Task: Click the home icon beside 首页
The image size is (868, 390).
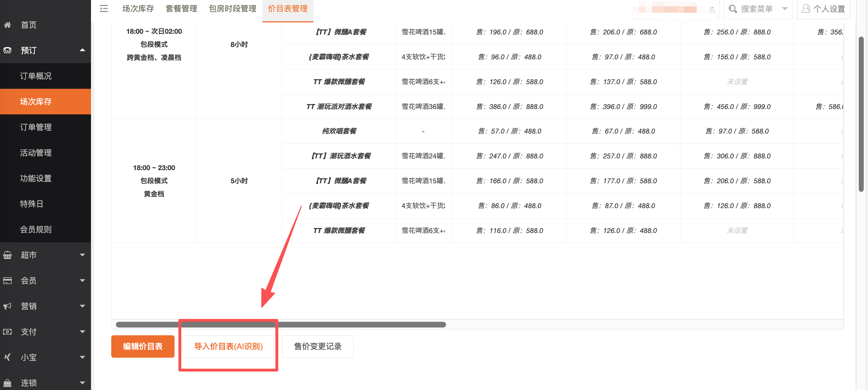Action: (7, 25)
